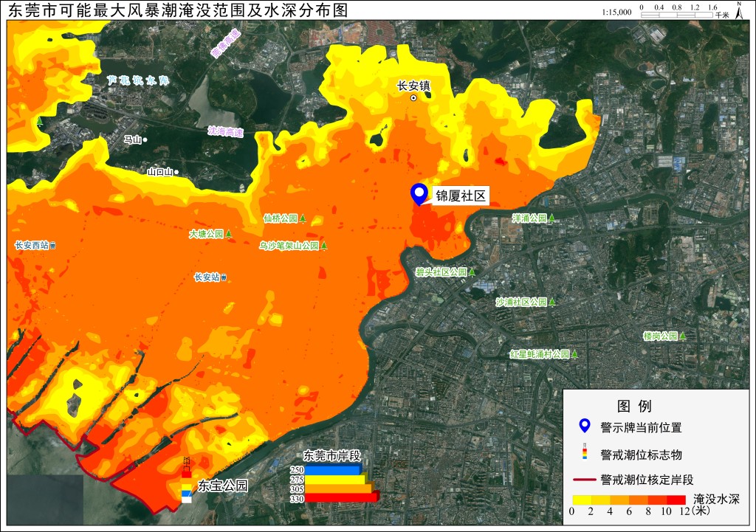The image size is (756, 532).
Task: Click the 锦厦社区 label box
Action: 461,196
